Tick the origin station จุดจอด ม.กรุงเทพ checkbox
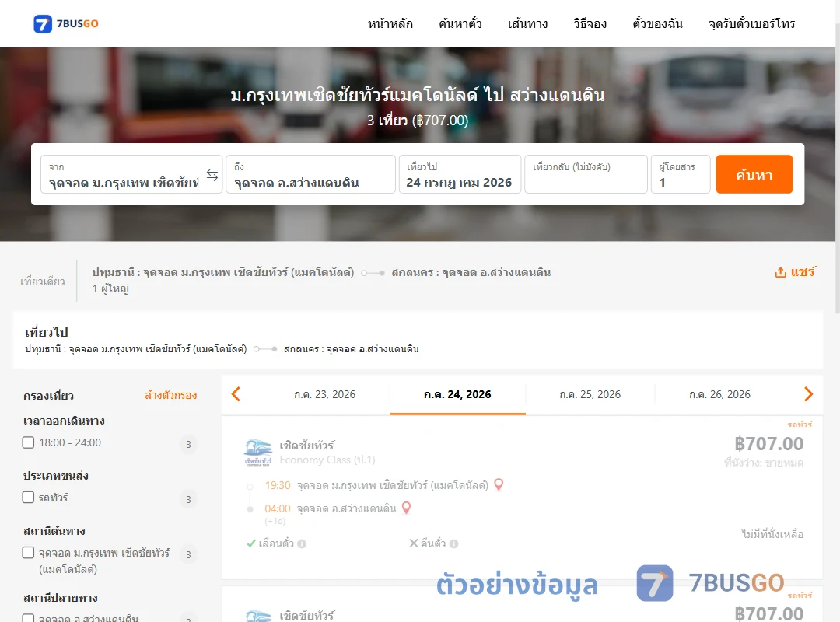This screenshot has height=622, width=840. (x=29, y=552)
